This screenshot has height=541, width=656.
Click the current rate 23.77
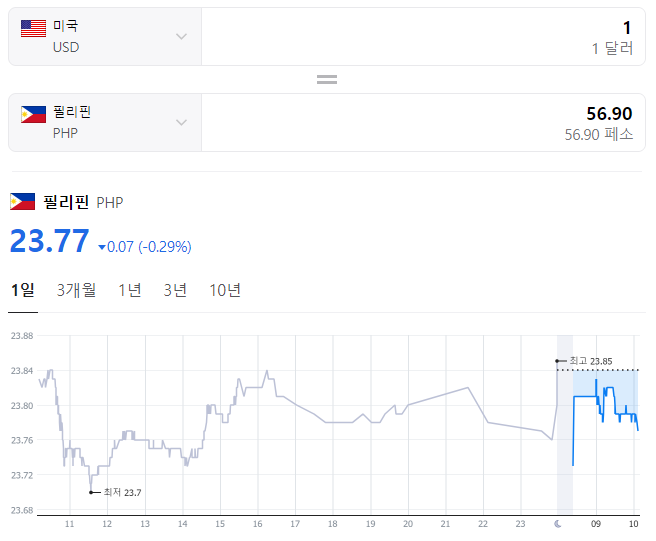pyautogui.click(x=49, y=241)
